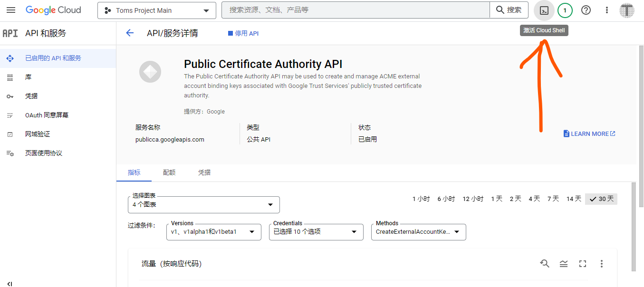Image resolution: width=644 pixels, height=287 pixels.
Task: Click the key icon beside 凭据
Action: coord(10,96)
